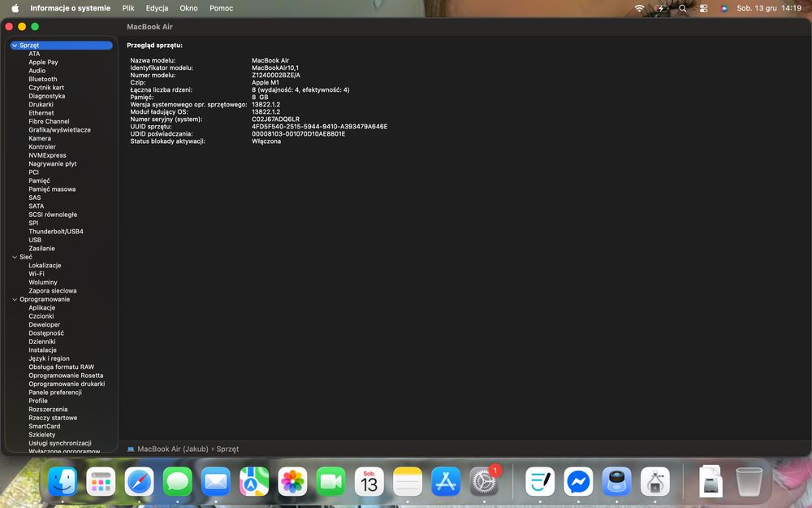Open the Plik menu

coord(128,8)
